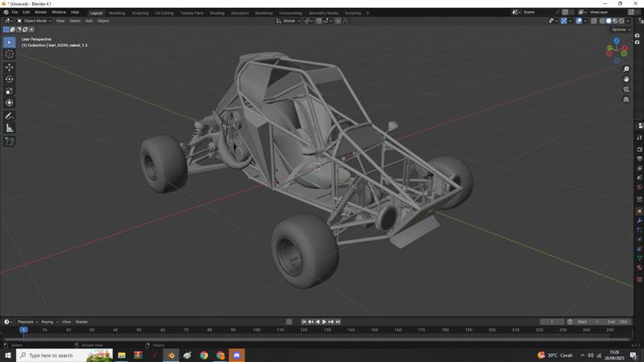Click the Blender logo menu icon
Screen dimensions: 644x362
click(6, 12)
